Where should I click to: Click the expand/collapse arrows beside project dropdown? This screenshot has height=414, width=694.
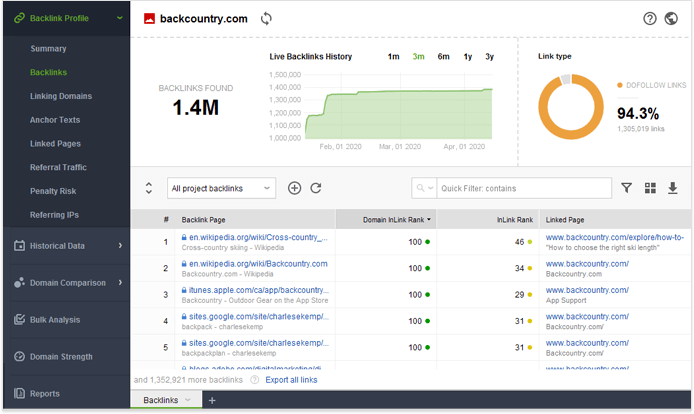(149, 188)
